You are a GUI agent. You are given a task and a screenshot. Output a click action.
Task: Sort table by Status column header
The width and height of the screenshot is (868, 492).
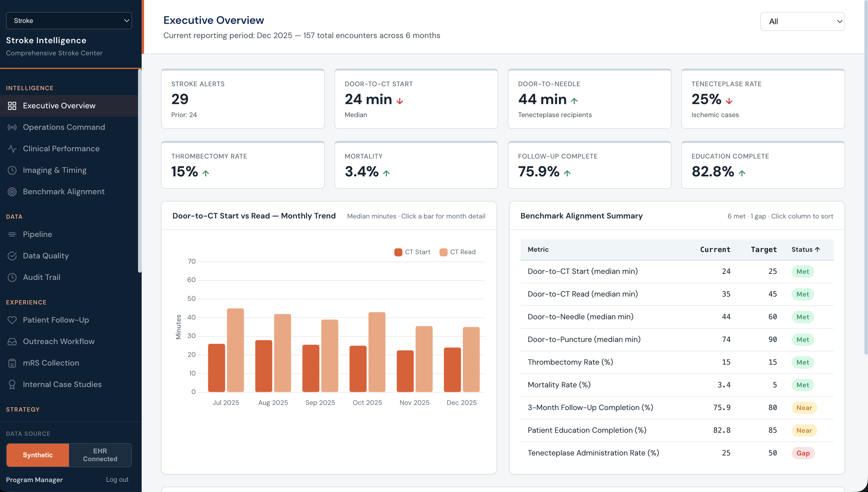click(x=806, y=250)
